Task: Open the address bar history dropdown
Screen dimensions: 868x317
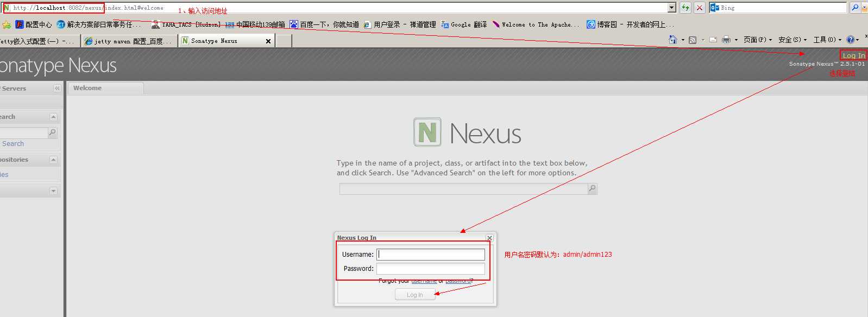Action: click(x=672, y=8)
